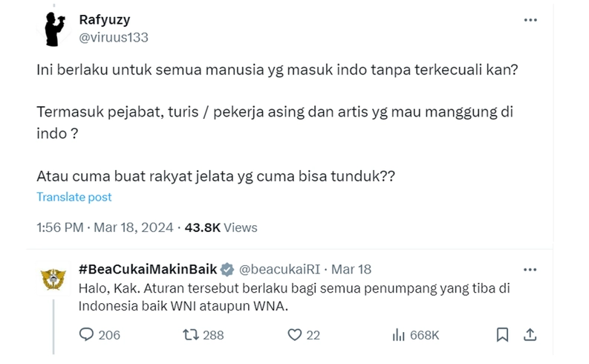Like the BeaCukai reply with 22 likes

[293, 335]
